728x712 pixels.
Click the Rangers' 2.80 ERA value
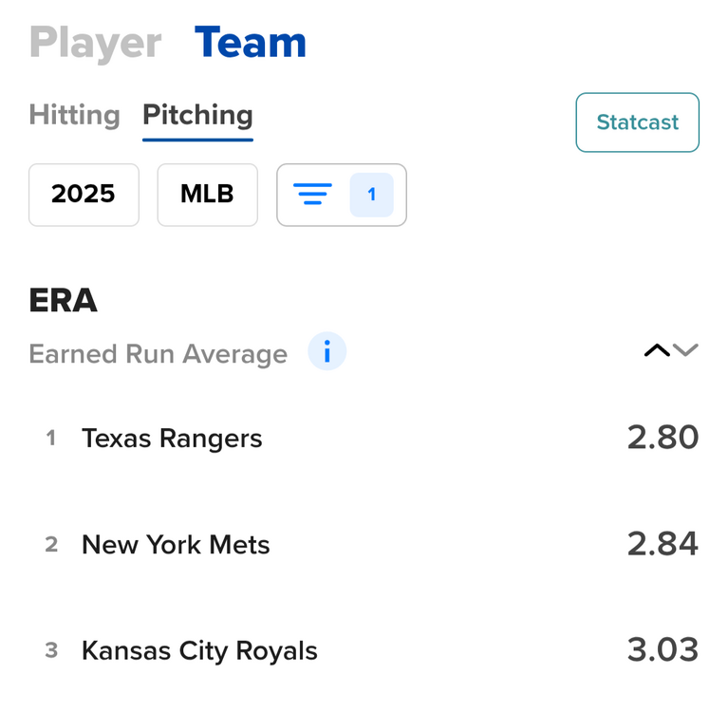[663, 438]
